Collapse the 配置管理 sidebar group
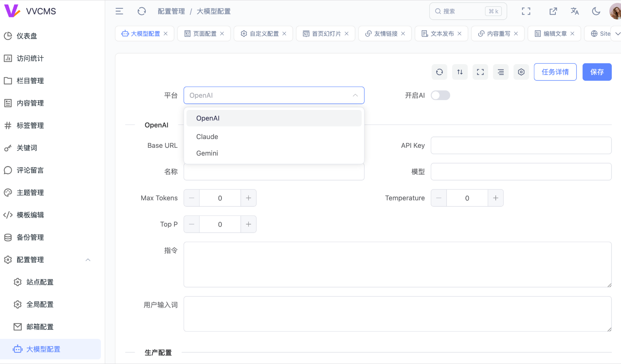The height and width of the screenshot is (364, 621). pyautogui.click(x=50, y=260)
